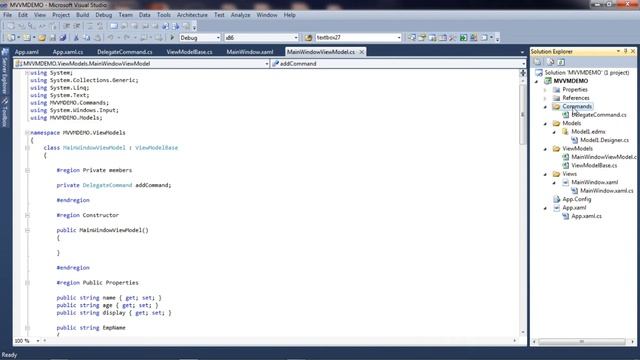The image size is (640, 360).
Task: Select Model1.Designer.cs in Solution Explorer
Action: coord(604,140)
